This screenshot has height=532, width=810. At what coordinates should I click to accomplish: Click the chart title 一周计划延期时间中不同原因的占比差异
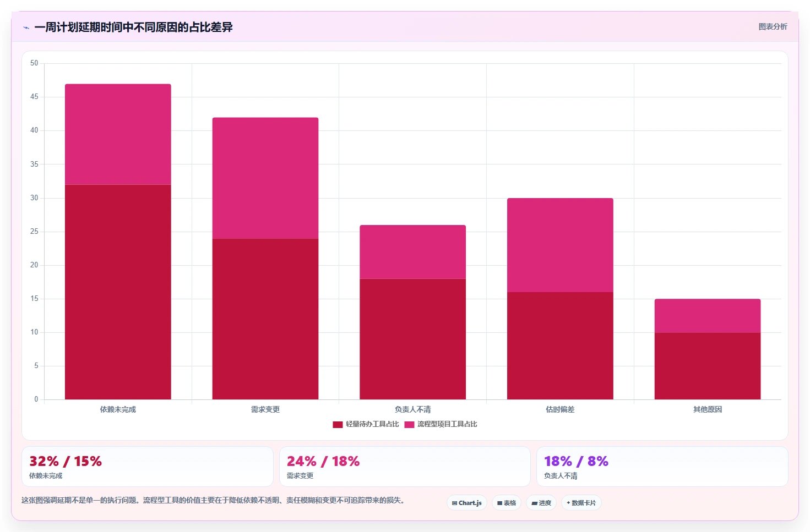pyautogui.click(x=133, y=28)
